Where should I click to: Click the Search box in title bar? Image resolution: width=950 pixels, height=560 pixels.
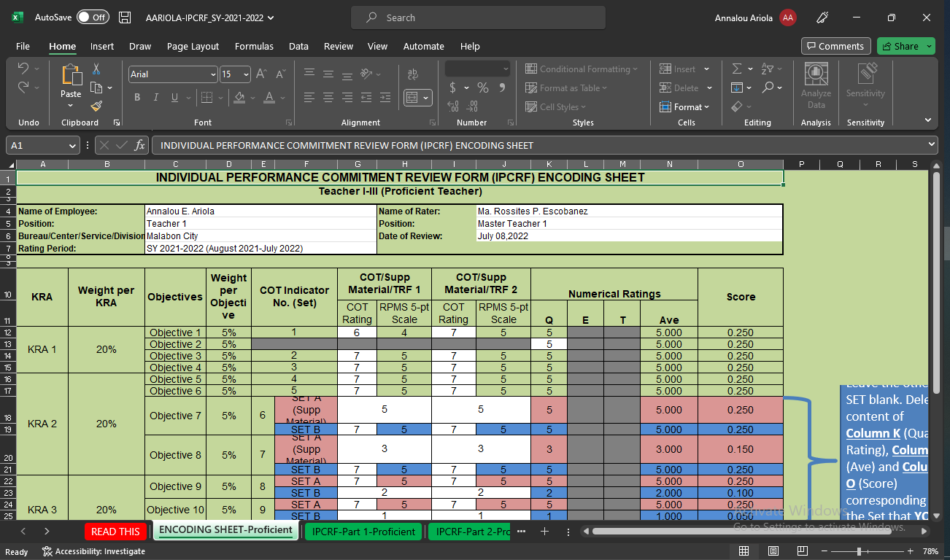tap(478, 17)
